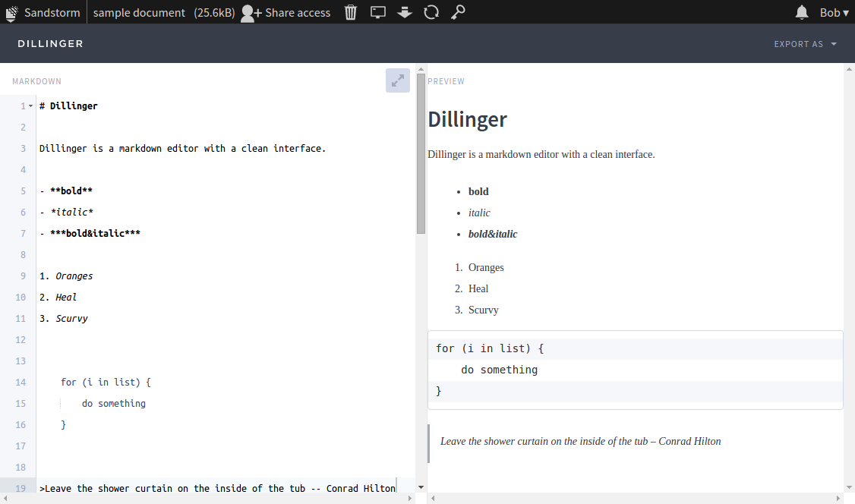Click Bob in the top bar

coord(829,12)
